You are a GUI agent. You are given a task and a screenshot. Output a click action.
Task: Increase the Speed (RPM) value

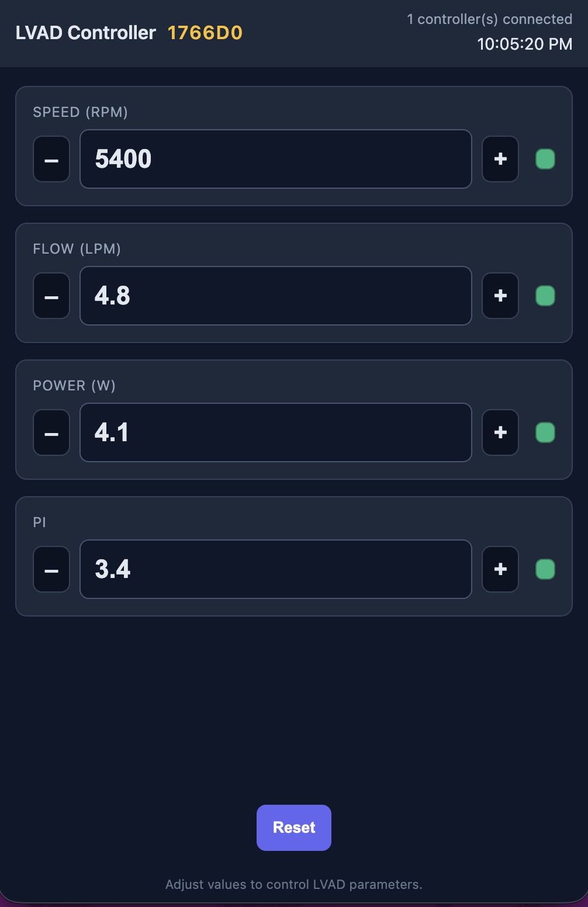click(500, 159)
